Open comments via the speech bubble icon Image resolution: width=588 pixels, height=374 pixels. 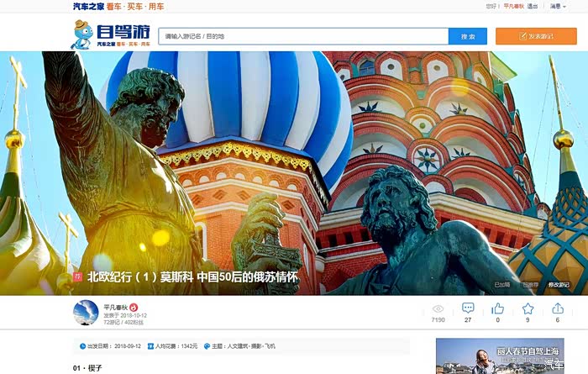coord(468,308)
